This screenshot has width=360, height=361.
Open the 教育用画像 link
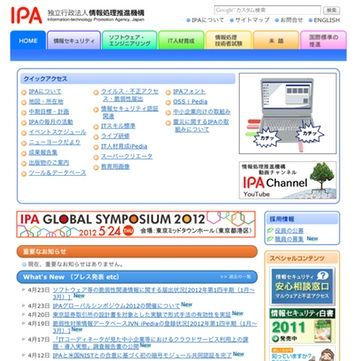click(115, 167)
